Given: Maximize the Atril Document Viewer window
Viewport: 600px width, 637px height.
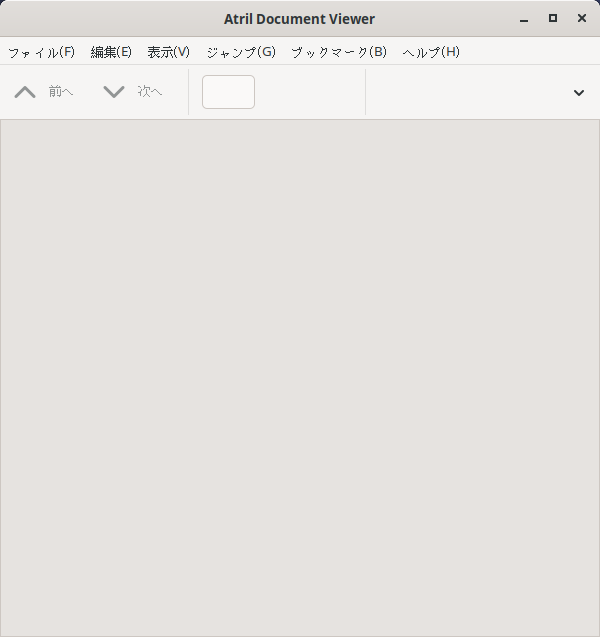Looking at the screenshot, I should 553,18.
